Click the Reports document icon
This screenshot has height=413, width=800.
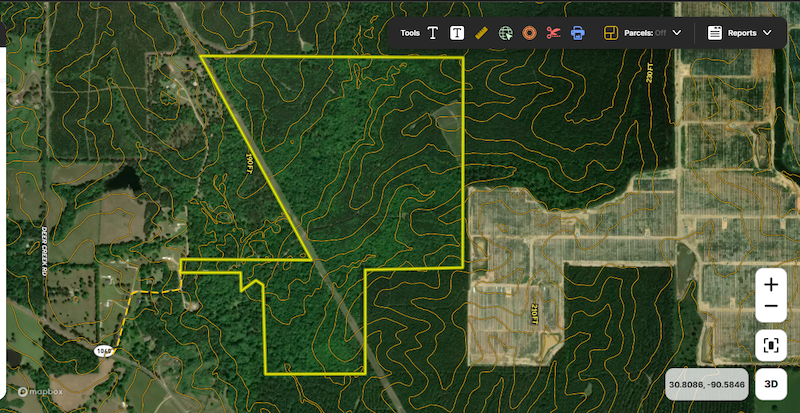point(715,33)
